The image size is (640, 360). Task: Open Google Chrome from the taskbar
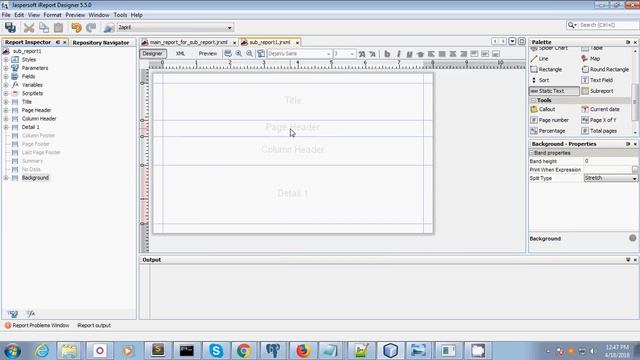click(244, 351)
